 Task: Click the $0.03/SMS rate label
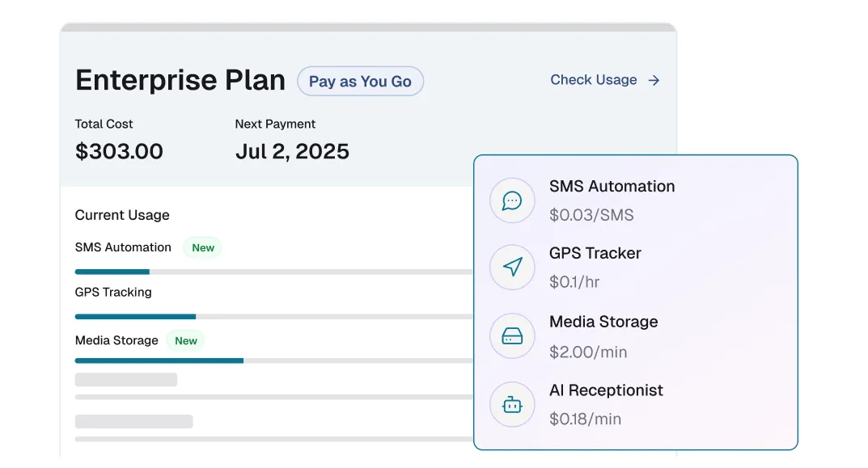(591, 215)
